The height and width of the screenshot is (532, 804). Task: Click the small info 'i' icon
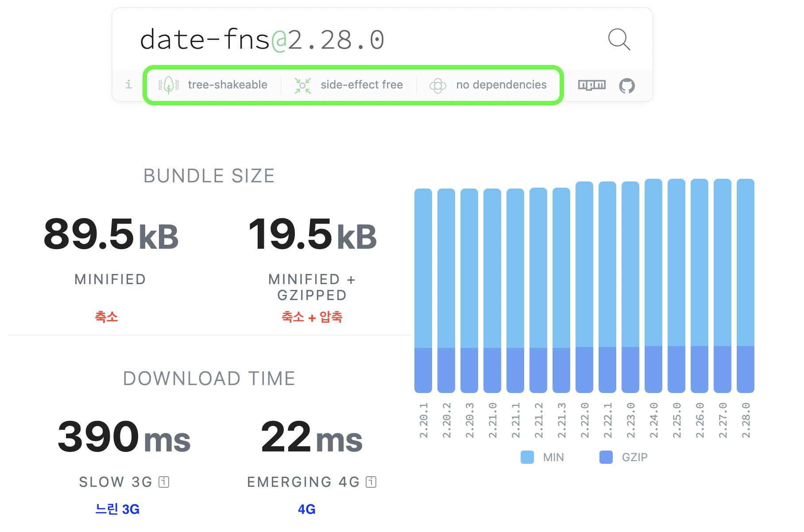coord(128,84)
